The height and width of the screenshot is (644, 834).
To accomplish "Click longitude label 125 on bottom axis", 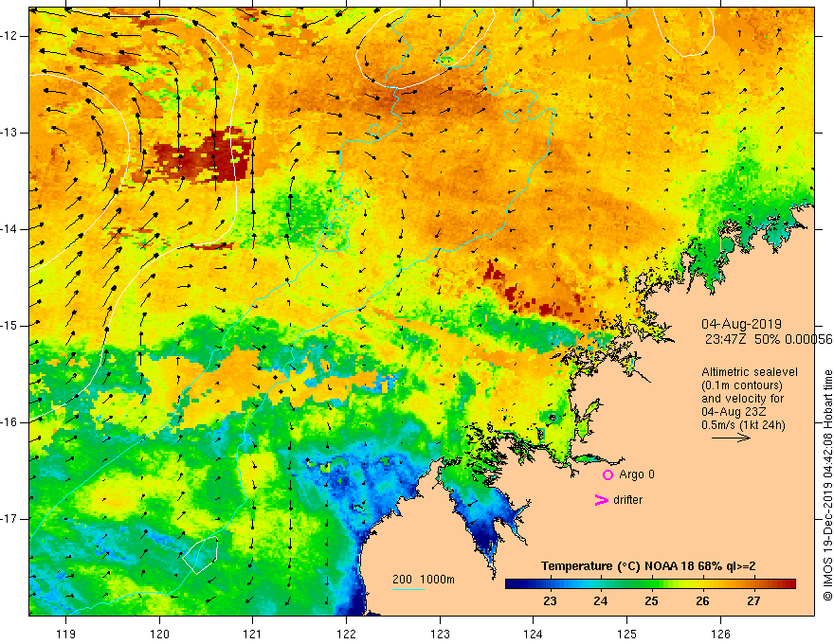I will [x=627, y=634].
